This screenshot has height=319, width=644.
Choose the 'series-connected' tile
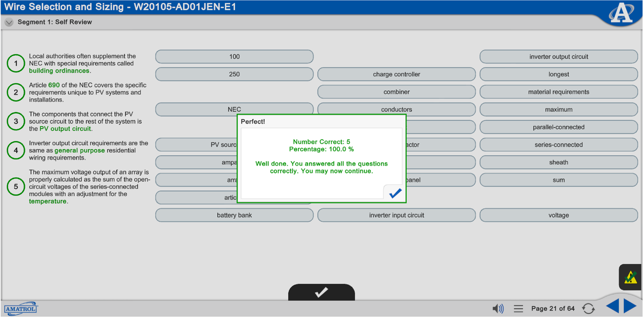pyautogui.click(x=559, y=145)
